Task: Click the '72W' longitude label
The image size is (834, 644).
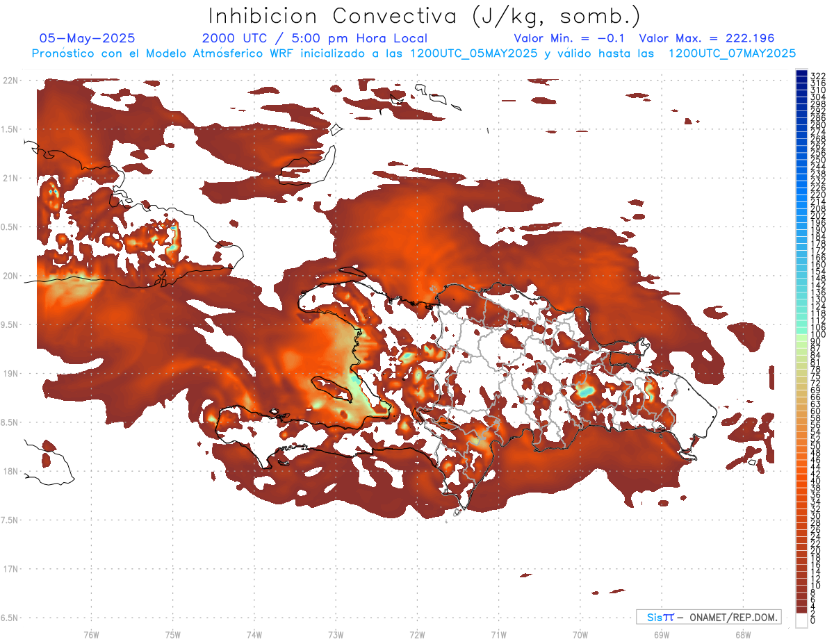Action: coord(417,634)
